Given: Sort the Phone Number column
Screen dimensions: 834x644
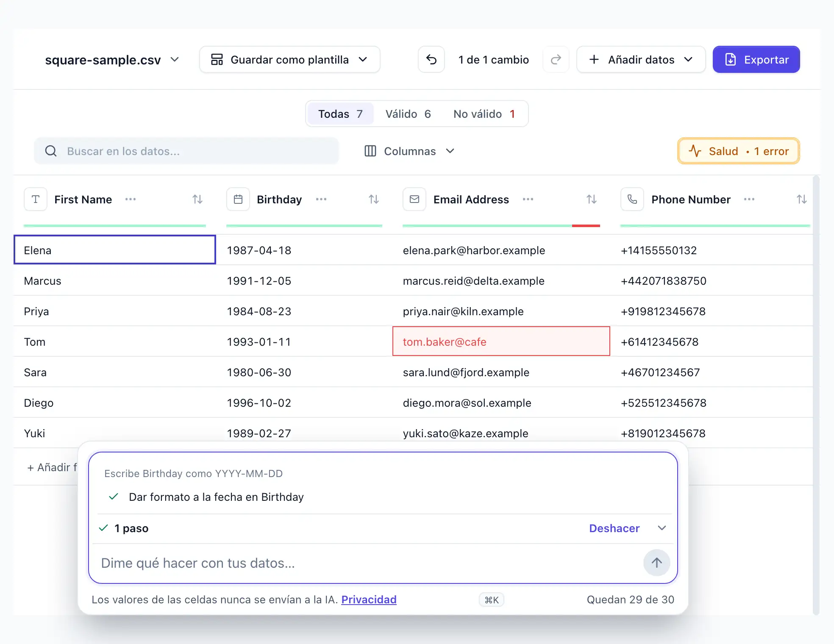Looking at the screenshot, I should coord(801,199).
